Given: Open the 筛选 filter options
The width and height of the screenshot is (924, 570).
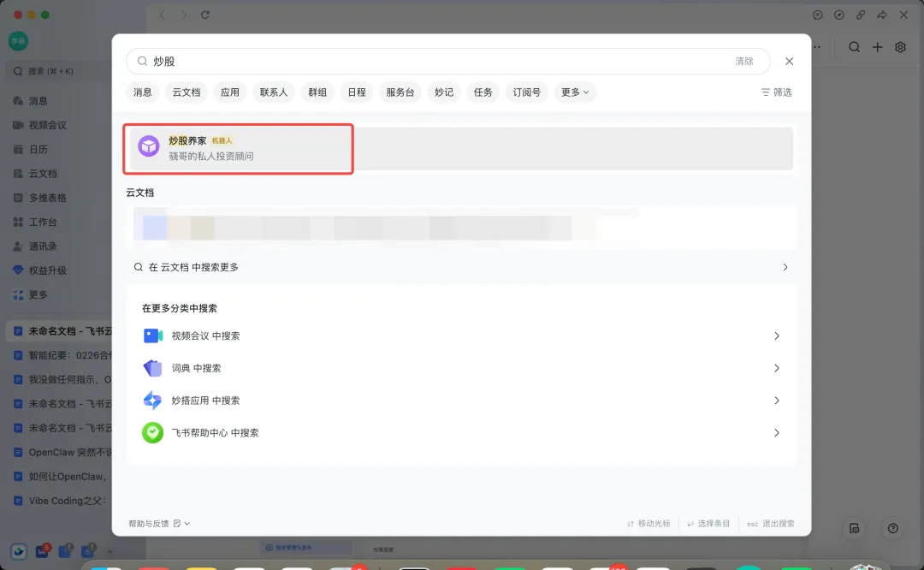Looking at the screenshot, I should (776, 92).
